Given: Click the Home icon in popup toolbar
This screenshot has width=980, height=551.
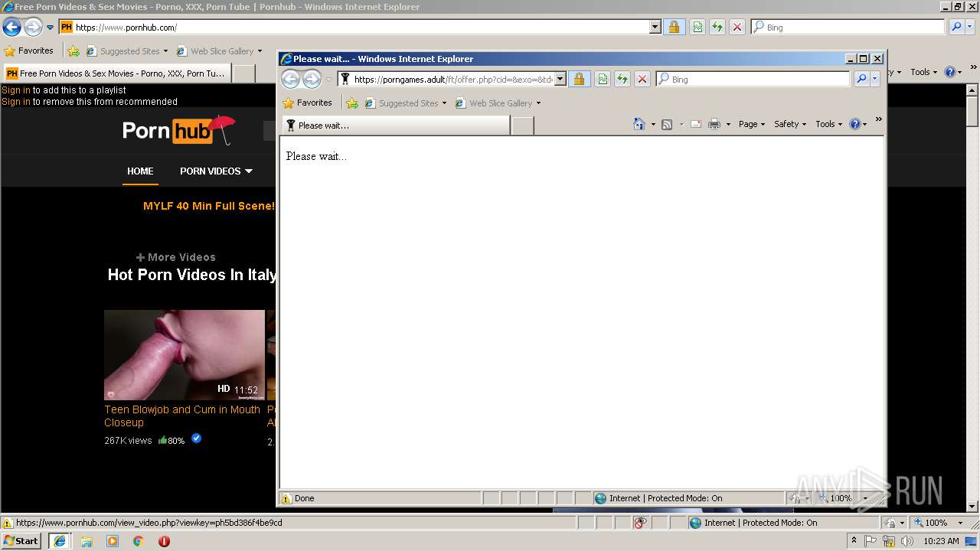Looking at the screenshot, I should [639, 124].
